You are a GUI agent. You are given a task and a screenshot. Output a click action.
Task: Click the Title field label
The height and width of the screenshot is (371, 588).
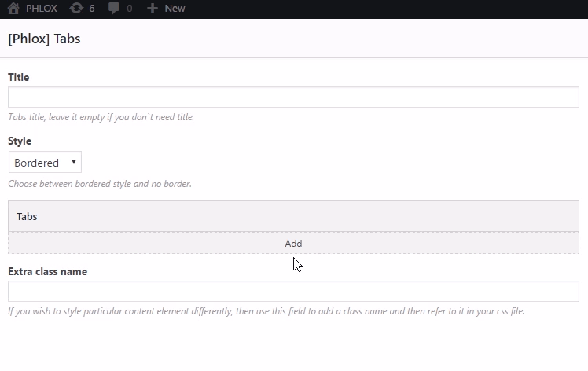click(x=19, y=77)
